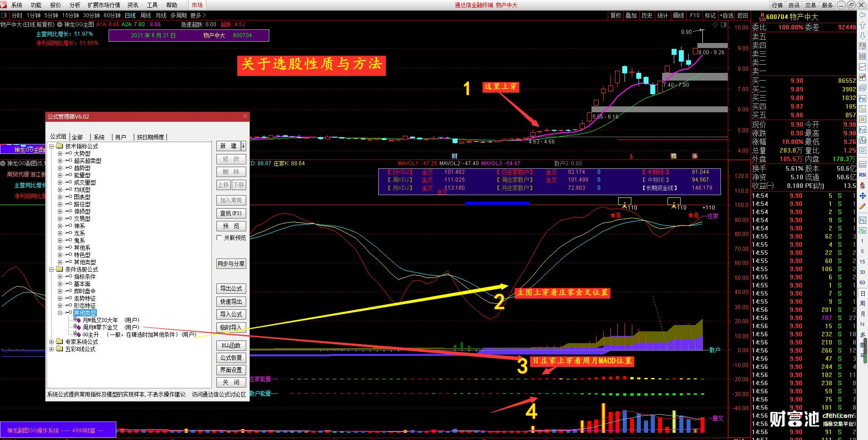Screen dimensions: 868x440
Task: Click the 复权 toolbar button
Action: point(616,15)
